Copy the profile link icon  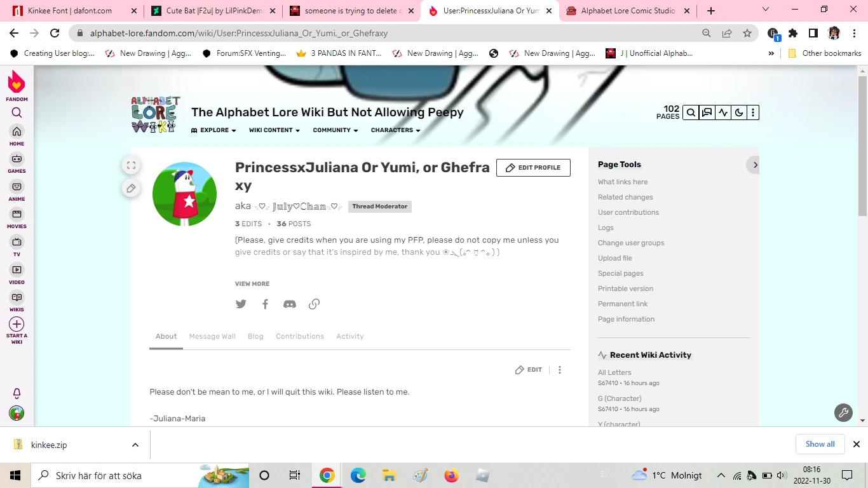pos(314,304)
